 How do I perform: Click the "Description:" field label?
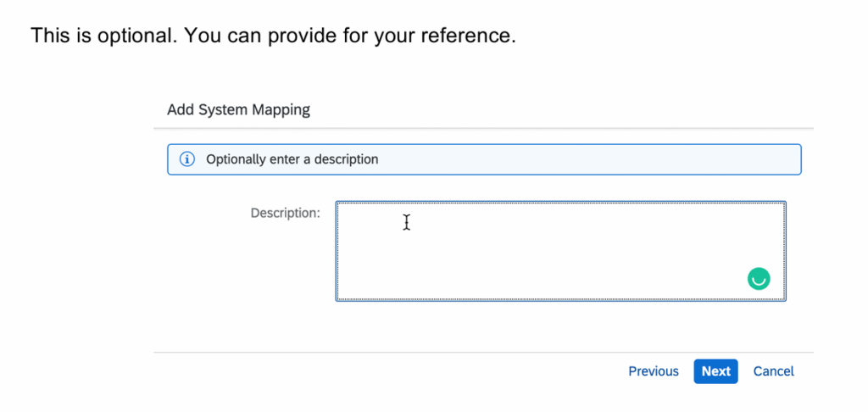point(285,213)
